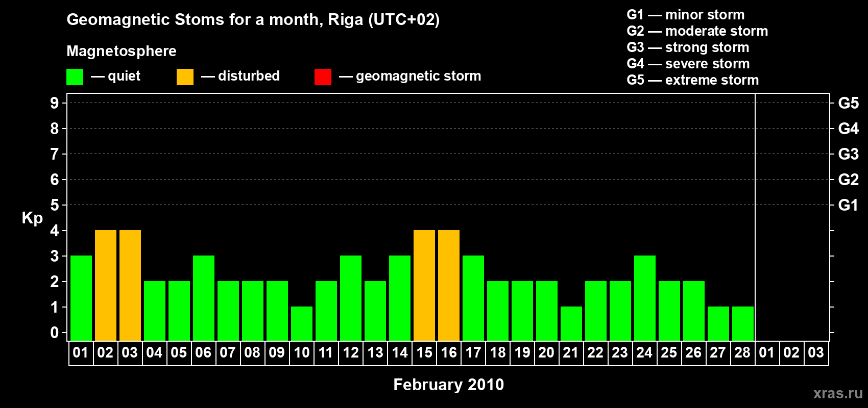Click the Kp axis value '4'
Screen dimensions: 868x408
pos(55,231)
